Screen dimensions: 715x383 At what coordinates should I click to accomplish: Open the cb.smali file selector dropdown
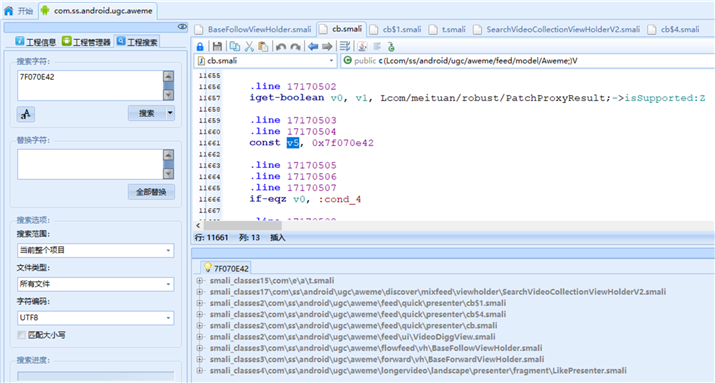point(331,61)
